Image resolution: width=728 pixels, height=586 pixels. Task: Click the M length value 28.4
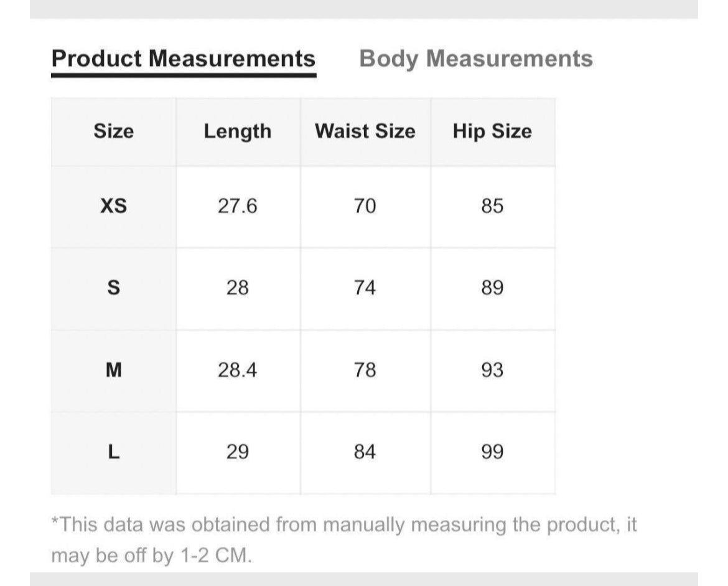pyautogui.click(x=237, y=371)
